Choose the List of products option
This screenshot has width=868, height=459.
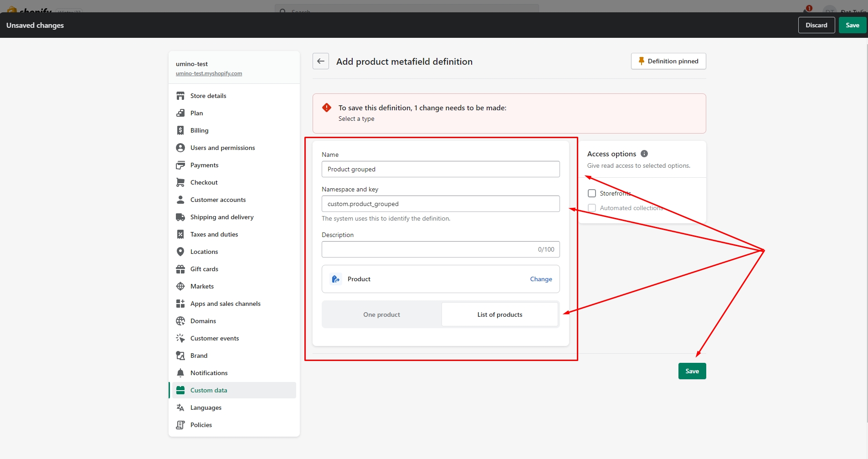click(499, 315)
